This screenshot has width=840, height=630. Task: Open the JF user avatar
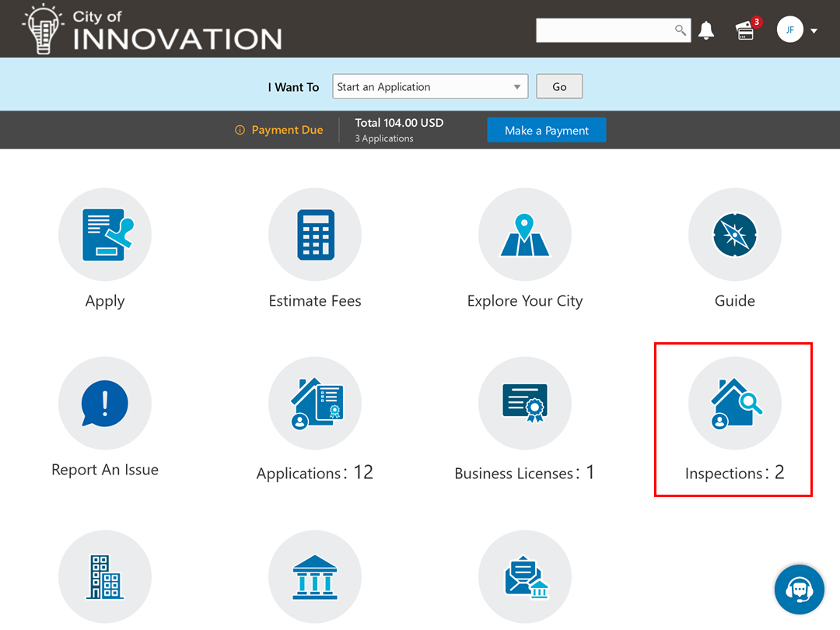tap(789, 30)
